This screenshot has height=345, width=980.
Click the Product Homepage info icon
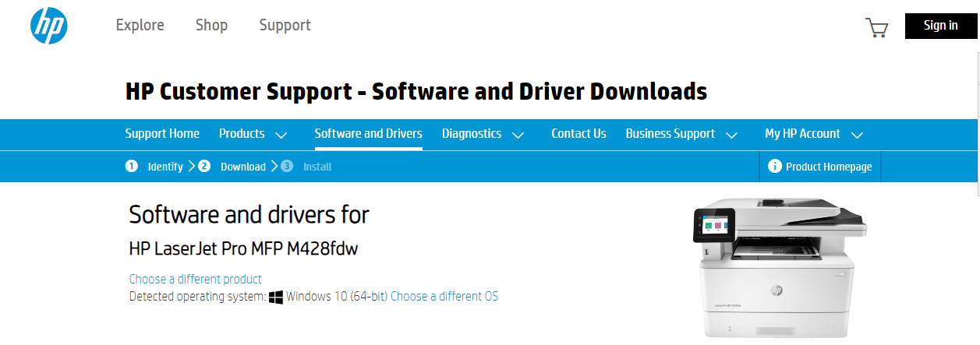click(x=774, y=167)
